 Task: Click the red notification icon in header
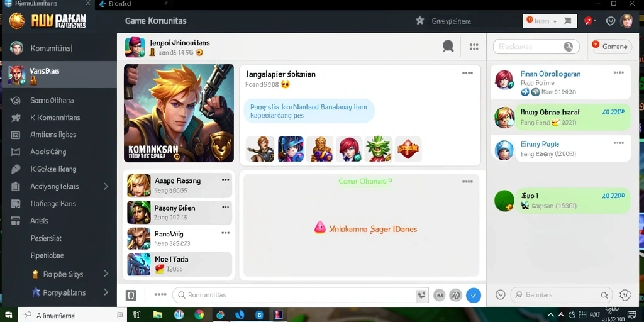coord(589,21)
